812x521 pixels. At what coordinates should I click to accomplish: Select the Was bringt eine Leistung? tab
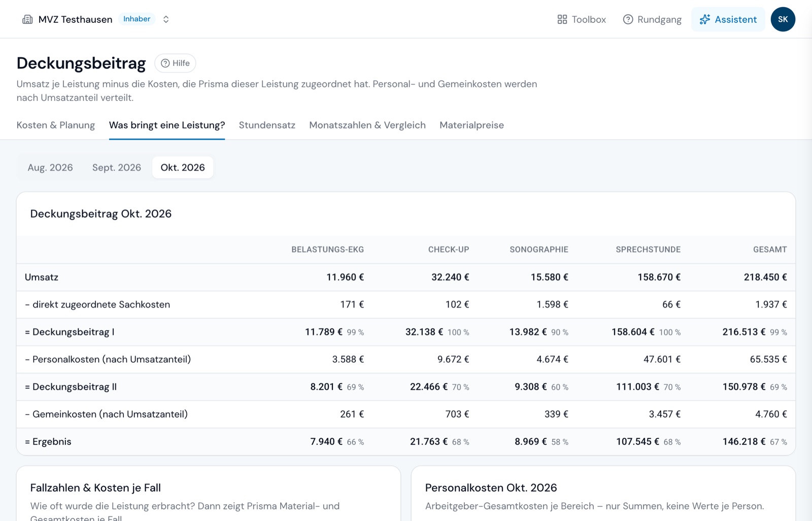pyautogui.click(x=167, y=125)
